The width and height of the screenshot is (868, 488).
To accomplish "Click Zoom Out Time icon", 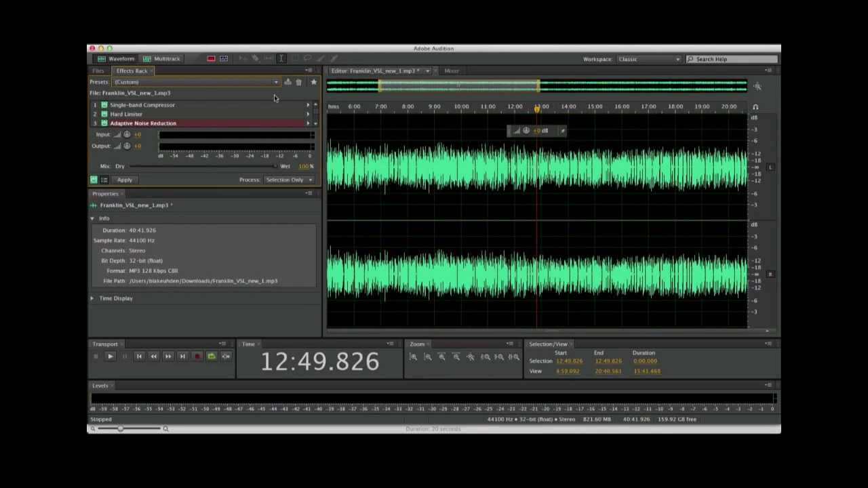I will point(456,357).
